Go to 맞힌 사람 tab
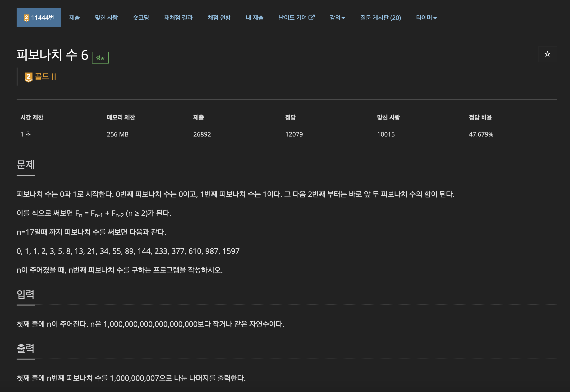 [106, 18]
